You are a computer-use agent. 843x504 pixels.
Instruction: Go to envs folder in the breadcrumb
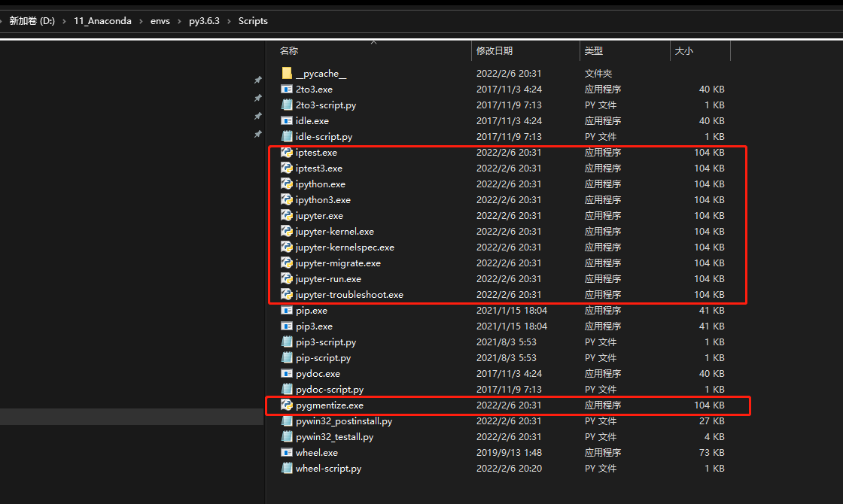tap(160, 21)
